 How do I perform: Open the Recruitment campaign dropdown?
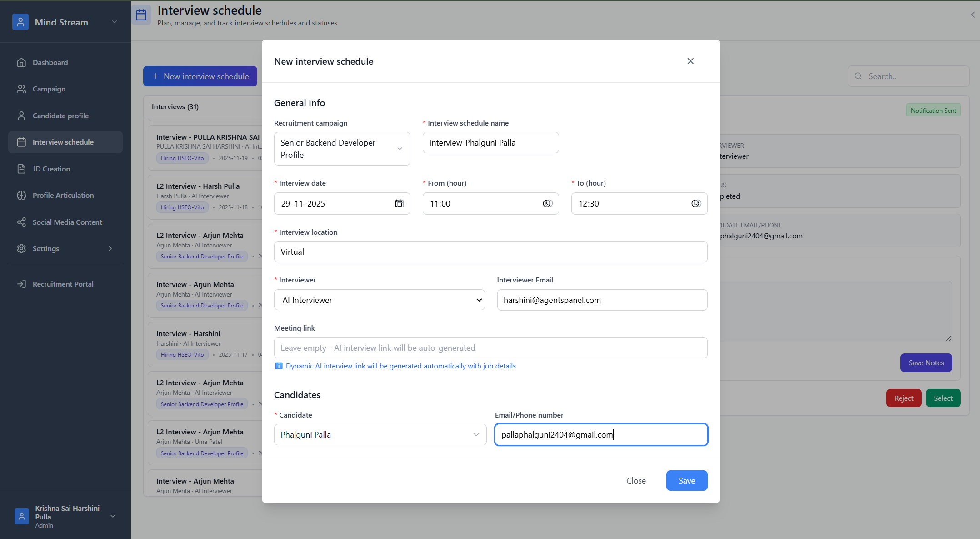click(342, 149)
